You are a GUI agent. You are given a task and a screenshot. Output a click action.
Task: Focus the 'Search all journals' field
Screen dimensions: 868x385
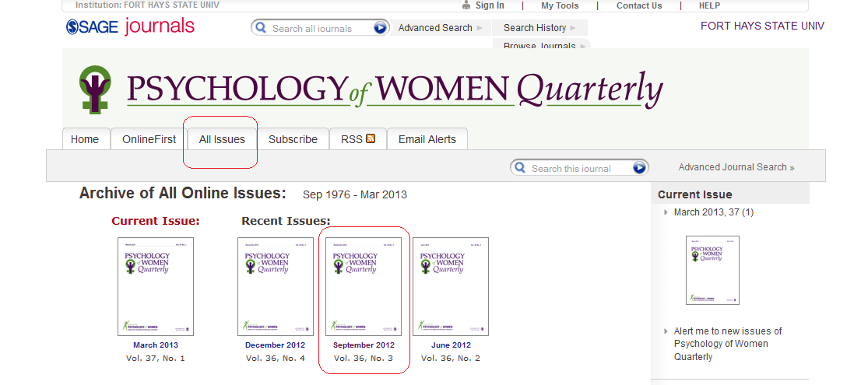[x=320, y=28]
